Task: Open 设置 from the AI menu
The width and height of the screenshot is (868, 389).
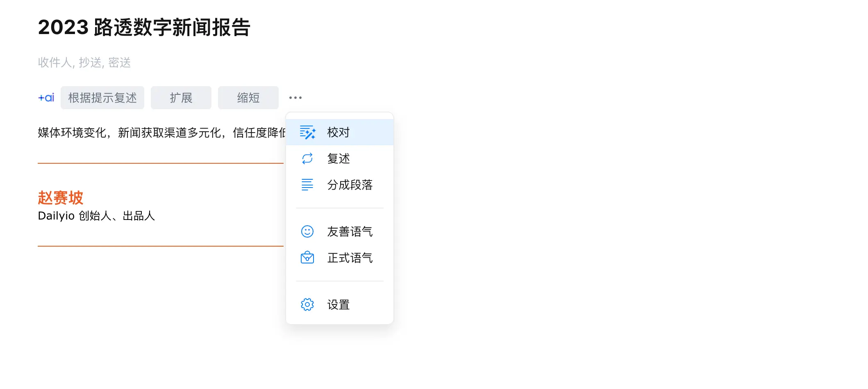Action: click(339, 304)
